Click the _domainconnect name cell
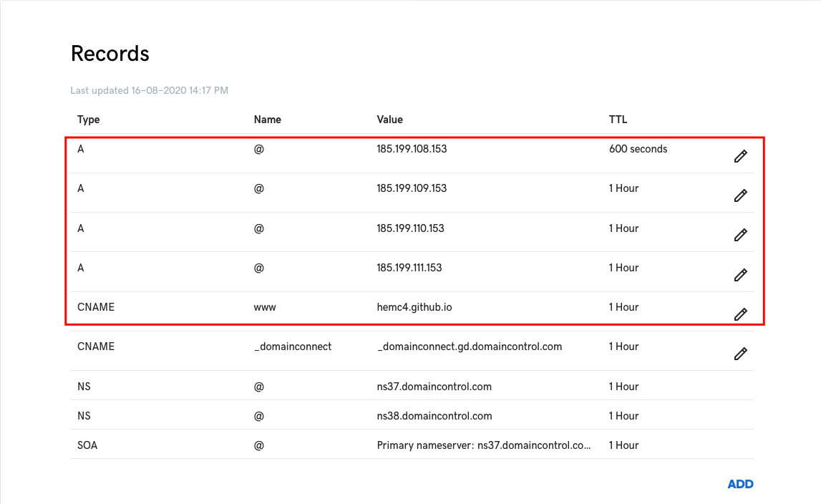This screenshot has width=821, height=504. pos(293,346)
